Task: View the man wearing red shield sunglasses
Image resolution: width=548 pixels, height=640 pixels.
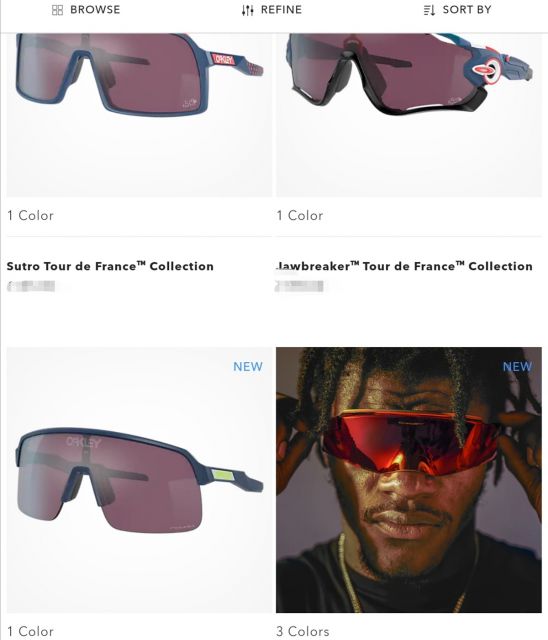Action: pos(409,480)
